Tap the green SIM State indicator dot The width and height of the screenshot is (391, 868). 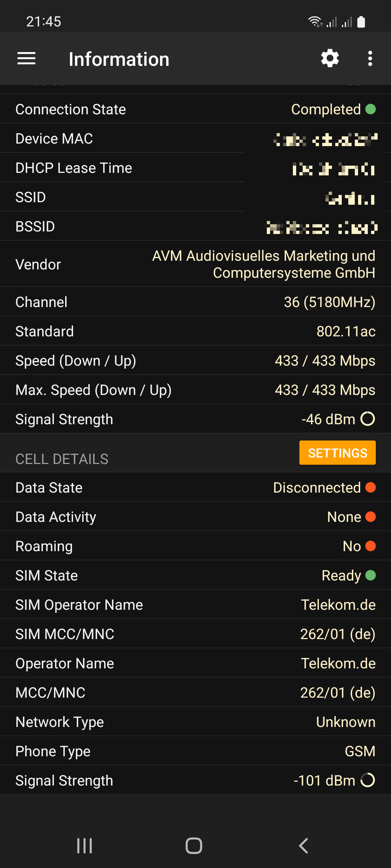[370, 575]
